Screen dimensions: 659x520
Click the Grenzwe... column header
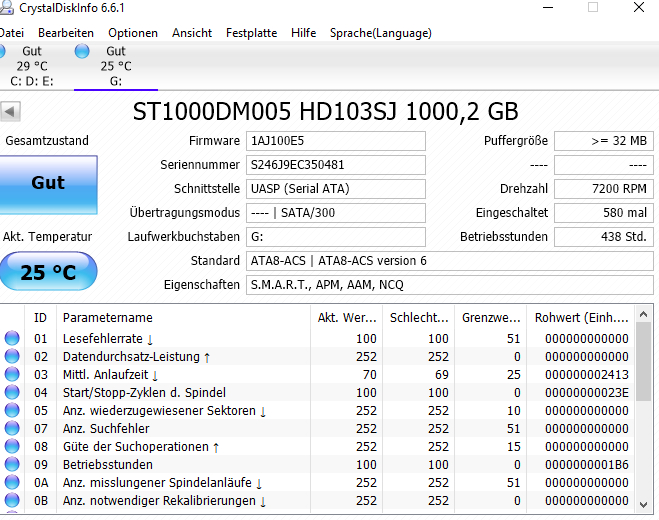pyautogui.click(x=490, y=318)
